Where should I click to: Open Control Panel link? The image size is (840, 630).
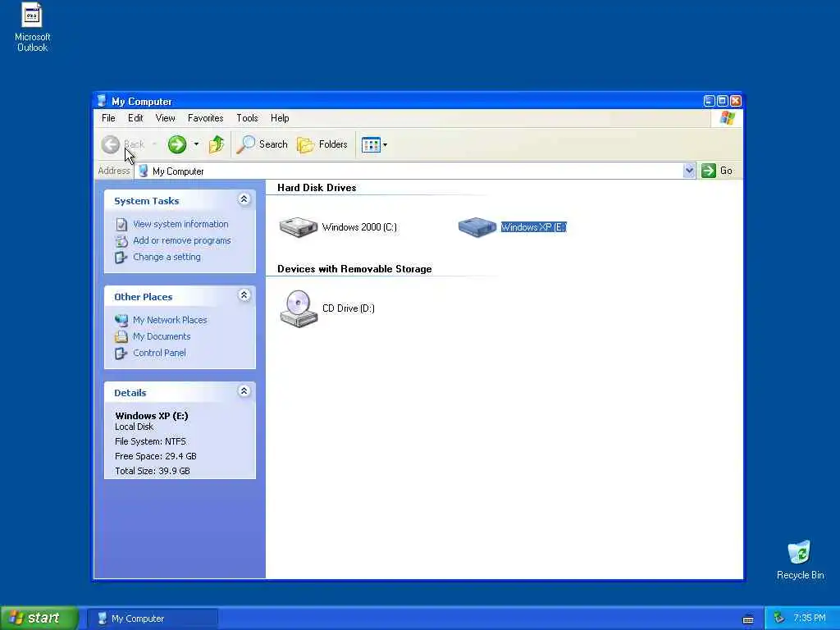pyautogui.click(x=159, y=353)
